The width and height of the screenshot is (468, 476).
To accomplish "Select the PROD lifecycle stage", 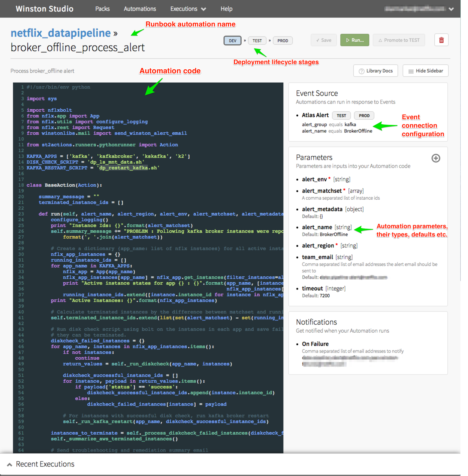I will pyautogui.click(x=283, y=41).
